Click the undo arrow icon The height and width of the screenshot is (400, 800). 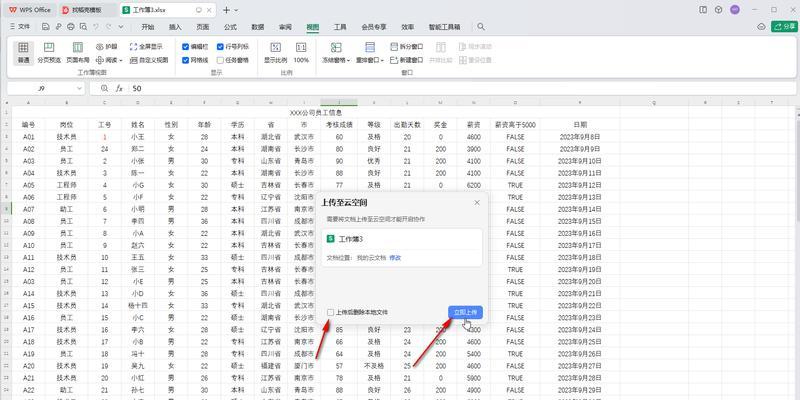(x=96, y=27)
